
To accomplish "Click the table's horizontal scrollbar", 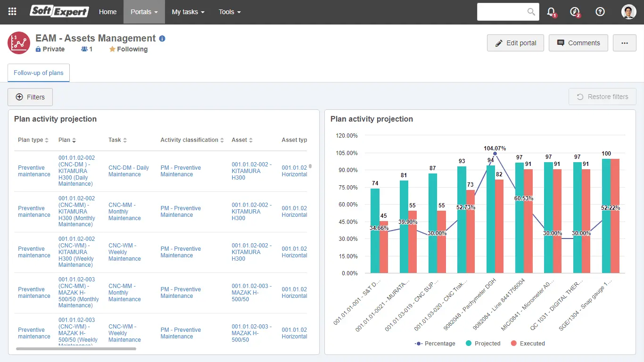I will (x=76, y=349).
